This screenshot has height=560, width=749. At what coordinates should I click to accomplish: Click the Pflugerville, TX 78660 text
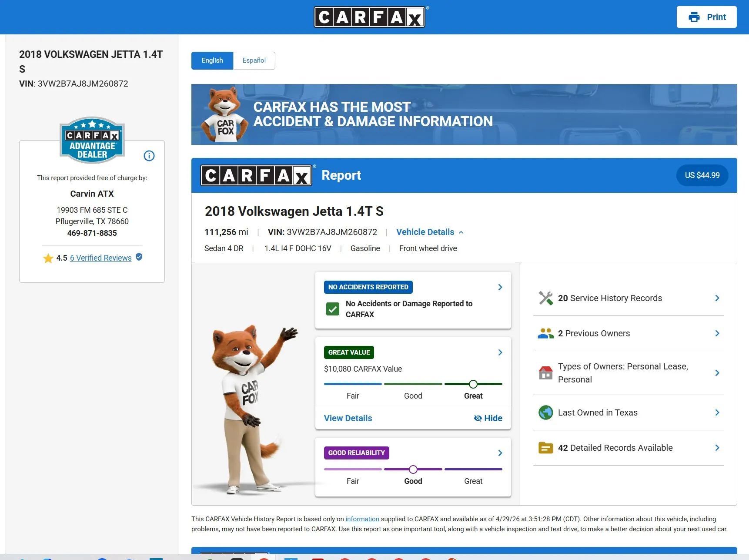click(92, 221)
